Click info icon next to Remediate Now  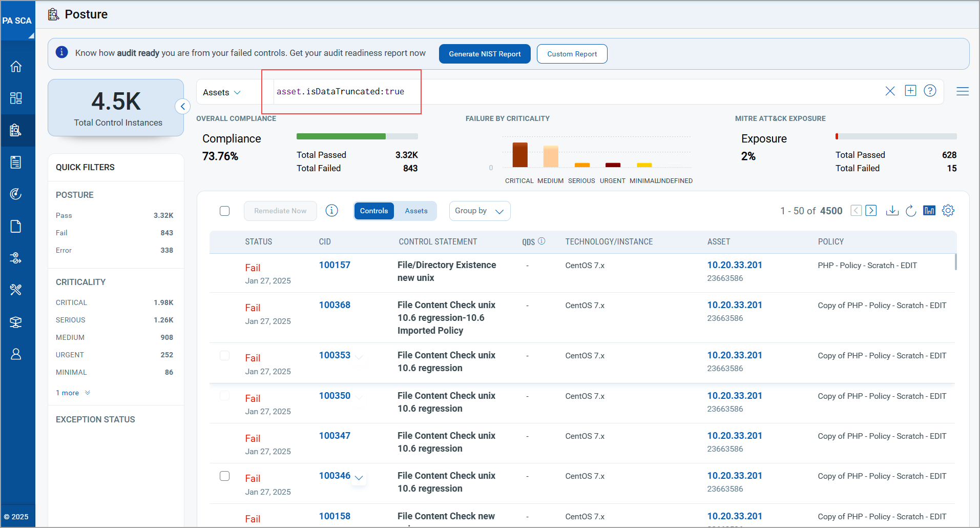pos(332,211)
